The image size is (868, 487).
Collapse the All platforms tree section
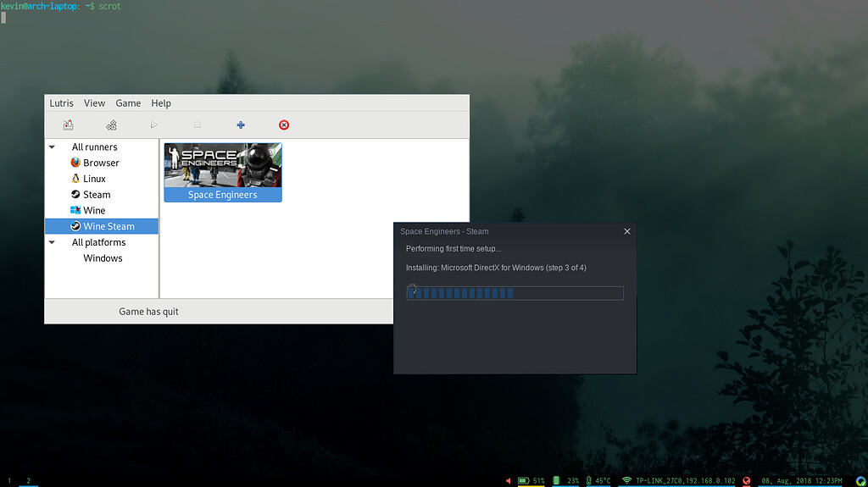52,242
